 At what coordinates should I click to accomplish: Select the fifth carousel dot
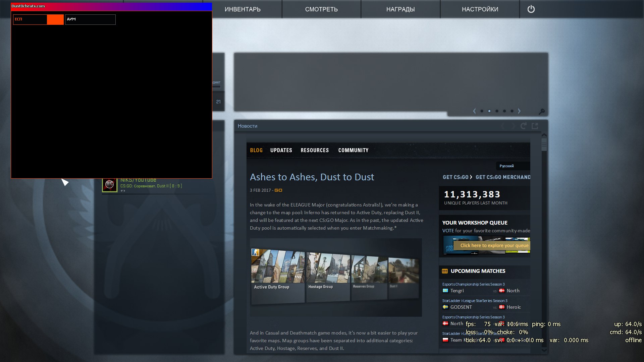pyautogui.click(x=512, y=111)
